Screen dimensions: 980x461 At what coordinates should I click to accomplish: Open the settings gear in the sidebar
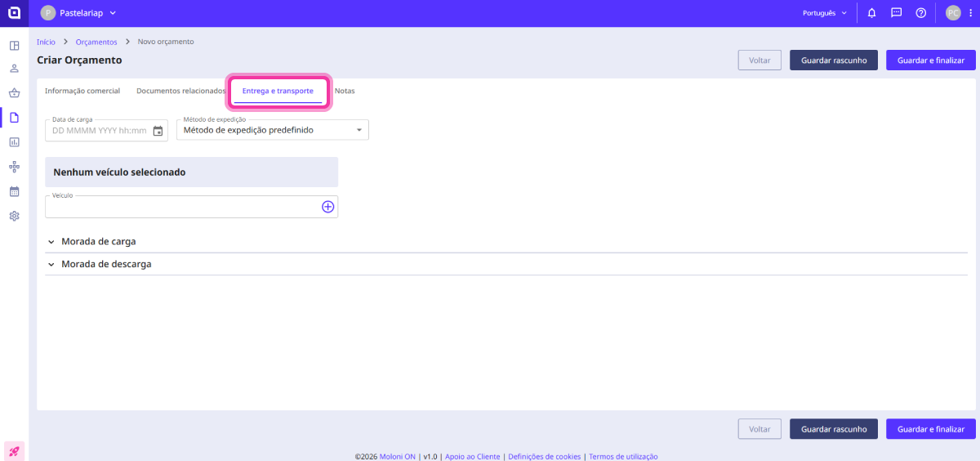tap(14, 216)
